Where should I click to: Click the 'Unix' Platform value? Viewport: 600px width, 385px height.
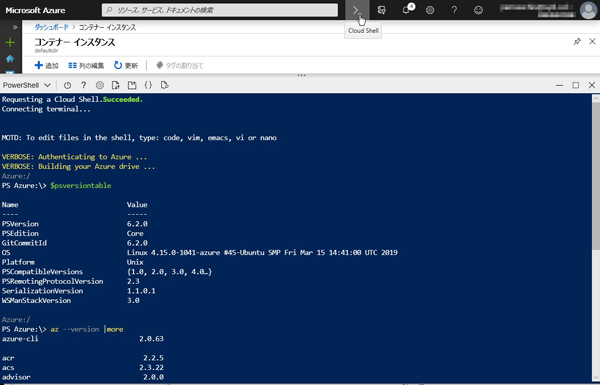(x=135, y=262)
